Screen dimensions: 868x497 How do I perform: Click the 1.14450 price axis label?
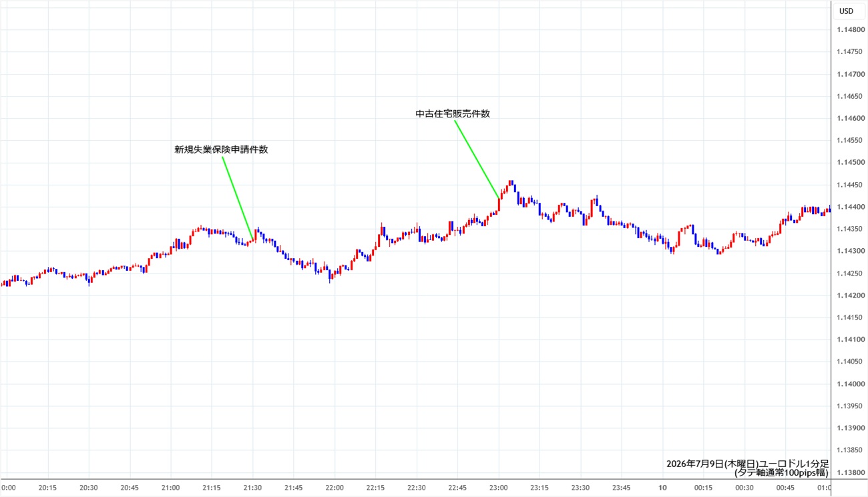coord(850,185)
